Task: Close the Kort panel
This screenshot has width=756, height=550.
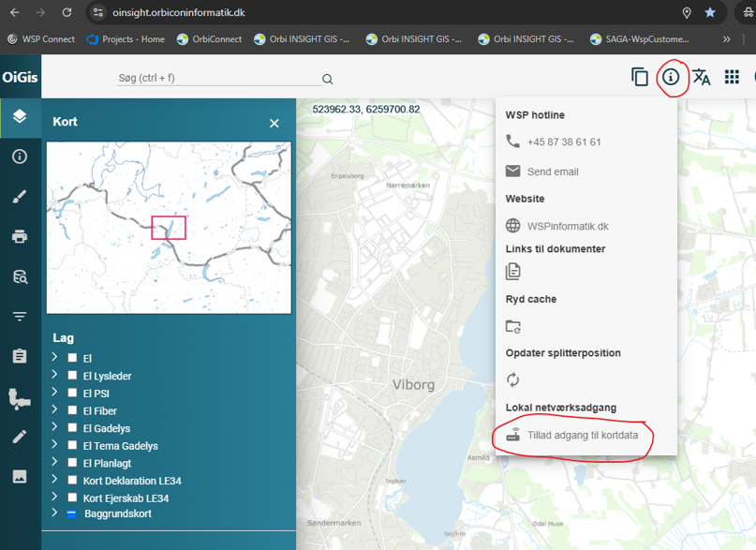Action: (274, 124)
